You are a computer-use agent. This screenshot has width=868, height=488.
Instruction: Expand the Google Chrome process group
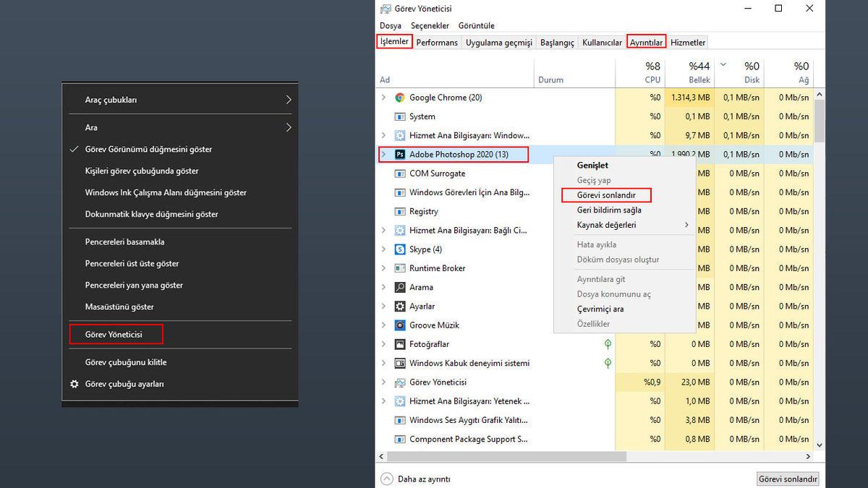click(383, 98)
